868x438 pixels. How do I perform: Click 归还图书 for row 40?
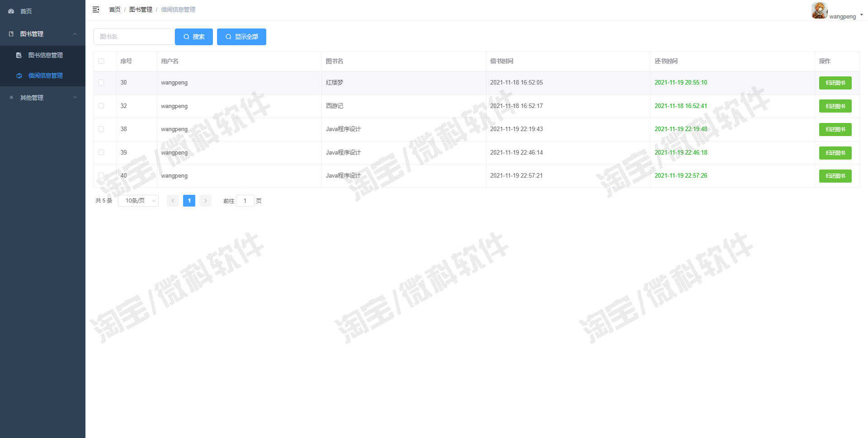[835, 176]
